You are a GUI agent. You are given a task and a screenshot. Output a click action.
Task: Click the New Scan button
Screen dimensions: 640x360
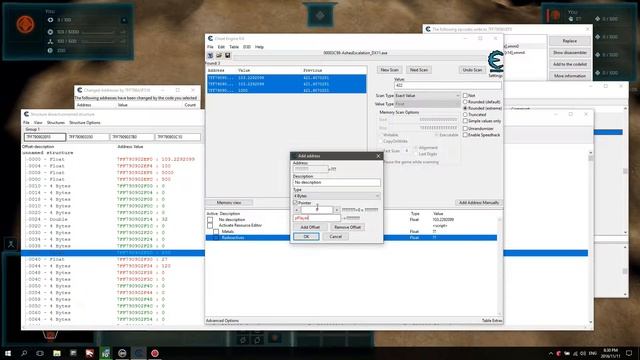(x=389, y=70)
